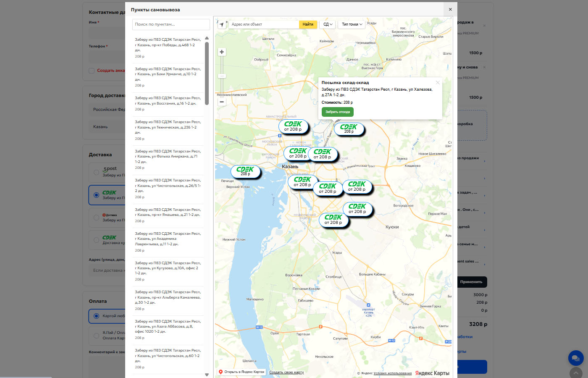Image resolution: width=588 pixels, height=378 pixels.
Task: Click the Яндекс Карты logo
Action: coord(432,373)
